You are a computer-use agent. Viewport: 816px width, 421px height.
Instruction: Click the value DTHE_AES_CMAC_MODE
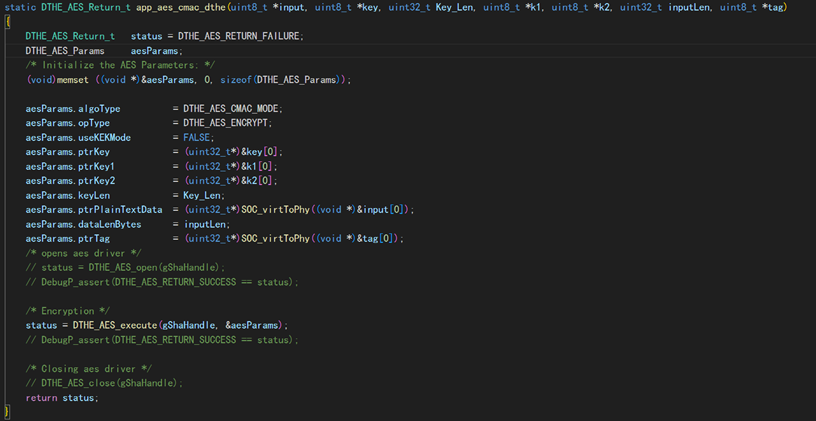(231, 109)
